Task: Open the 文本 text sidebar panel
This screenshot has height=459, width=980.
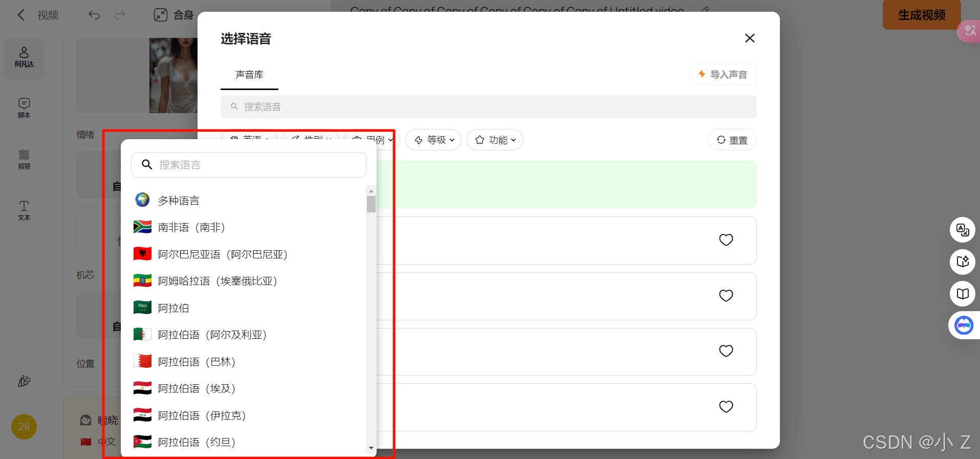Action: (x=24, y=210)
